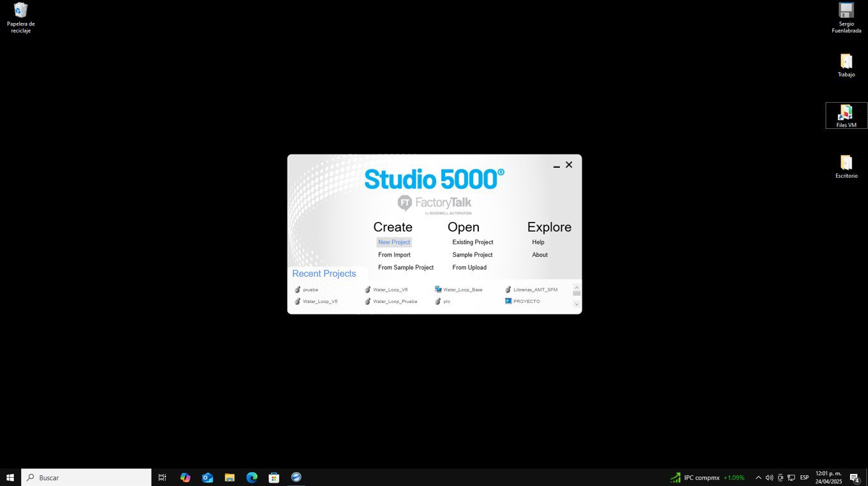Choose From Upload under Open
The image size is (868, 486).
(x=469, y=268)
